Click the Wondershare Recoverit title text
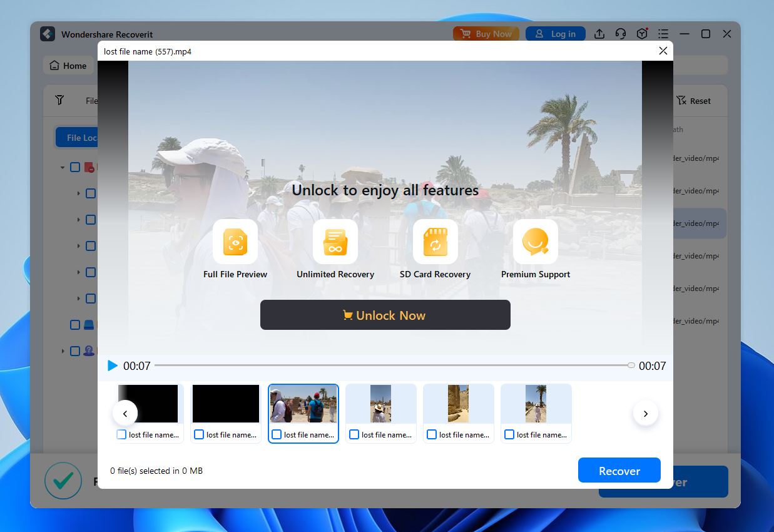 [107, 34]
